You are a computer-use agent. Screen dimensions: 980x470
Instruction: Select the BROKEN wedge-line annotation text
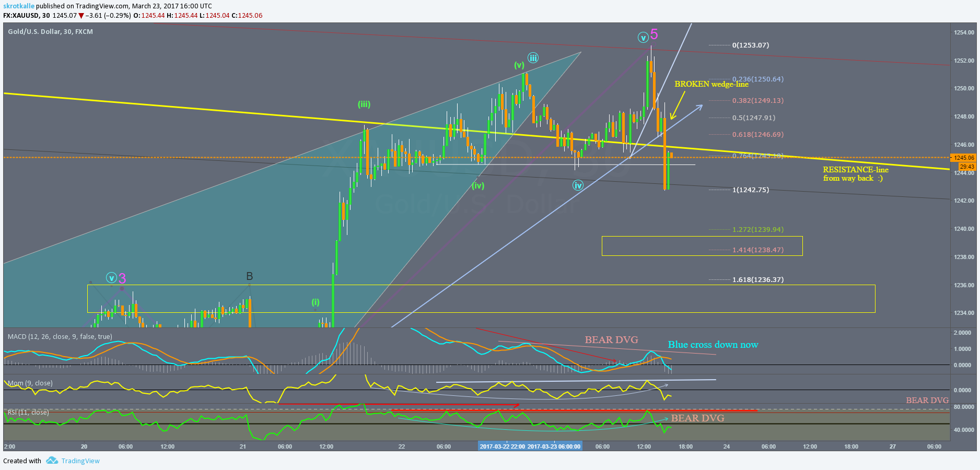coord(711,84)
